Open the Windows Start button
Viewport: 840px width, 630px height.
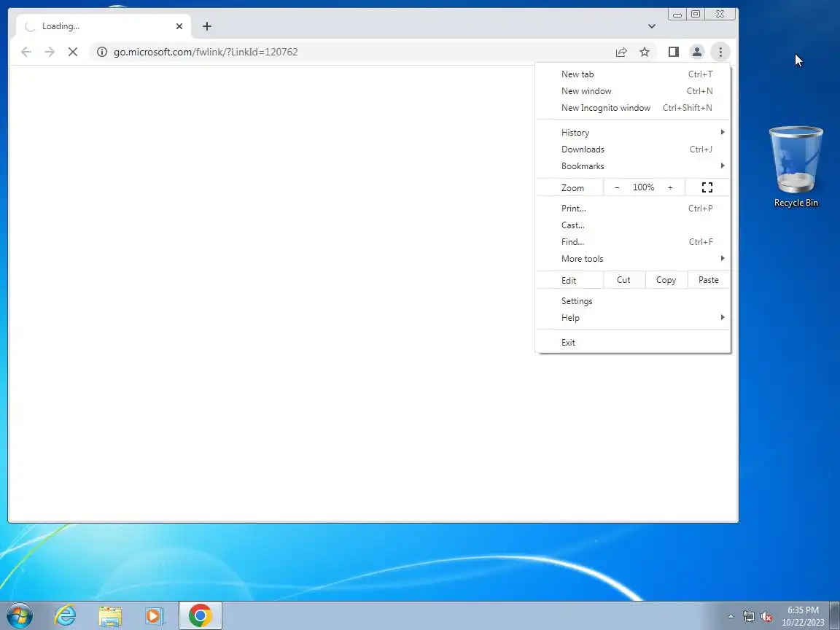[x=19, y=615]
